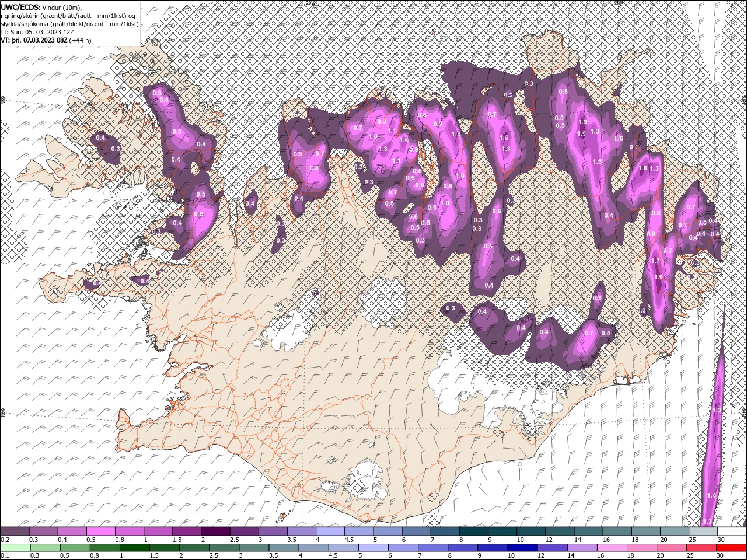Click the white top-row swatch after label 30
This screenshot has height=560, width=747.
(732, 531)
